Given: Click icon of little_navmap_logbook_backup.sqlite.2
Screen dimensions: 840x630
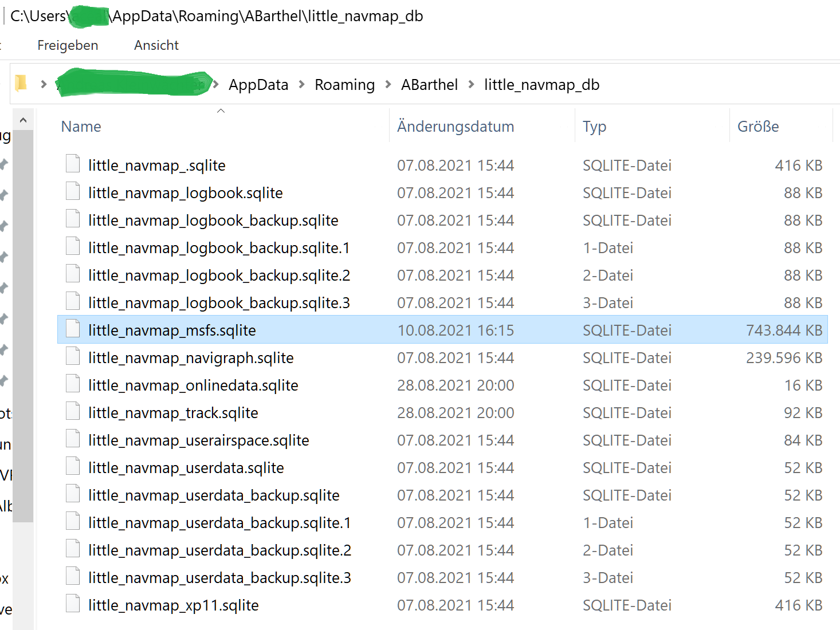Looking at the screenshot, I should 73,274.
